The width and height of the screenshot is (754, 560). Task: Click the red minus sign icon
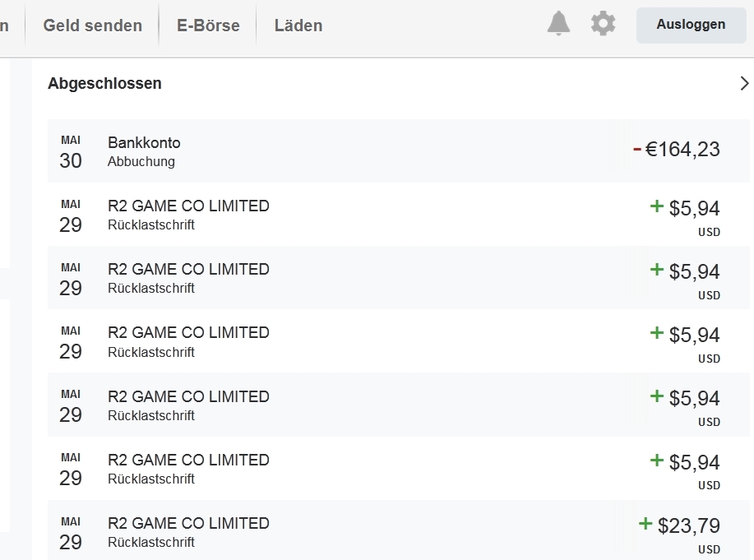tap(636, 149)
